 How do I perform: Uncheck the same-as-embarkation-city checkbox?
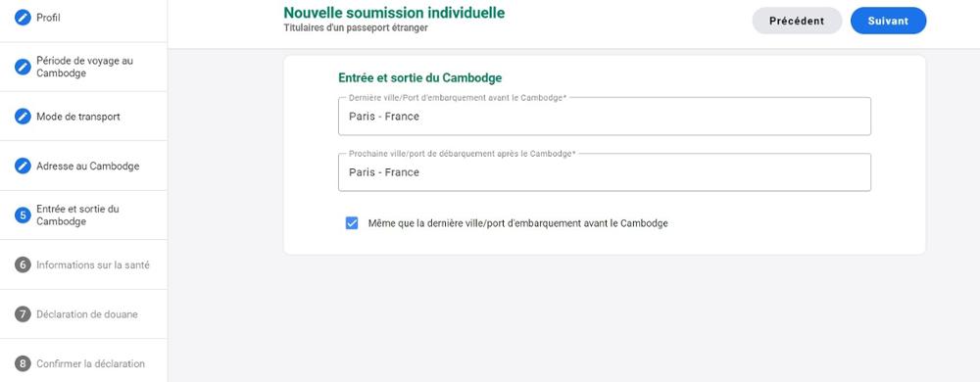[352, 223]
